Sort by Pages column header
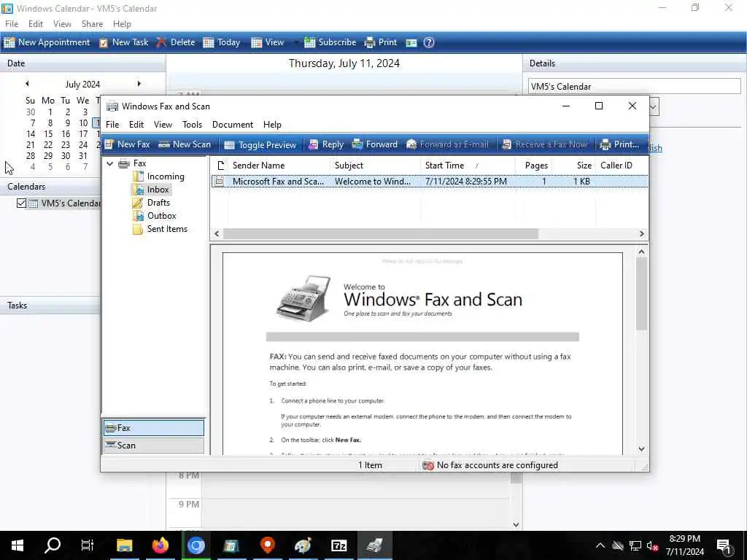 (533, 166)
